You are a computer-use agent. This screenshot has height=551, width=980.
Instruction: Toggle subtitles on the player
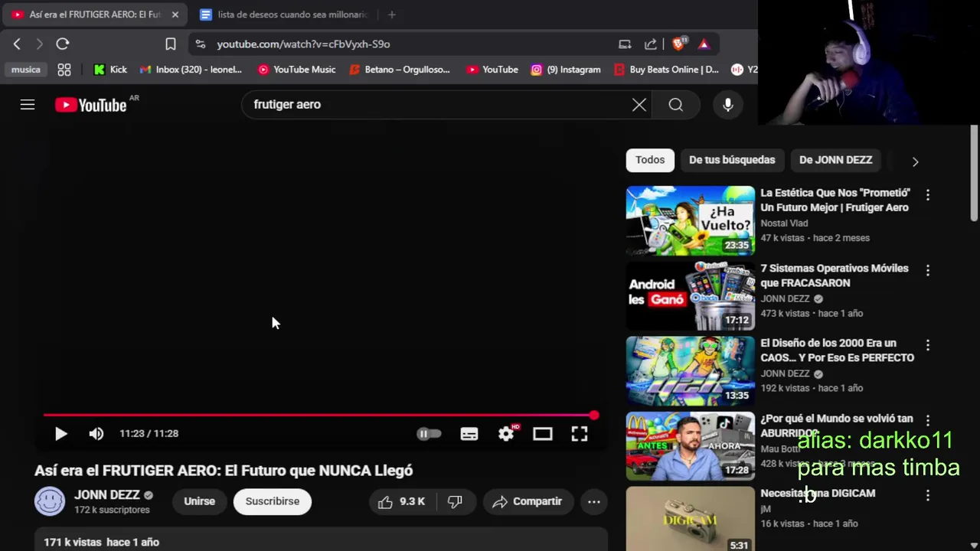click(x=469, y=434)
